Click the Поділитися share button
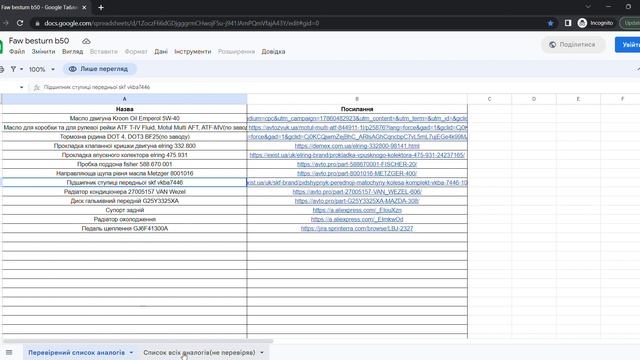Image resolution: width=640 pixels, height=360 pixels. tap(573, 44)
